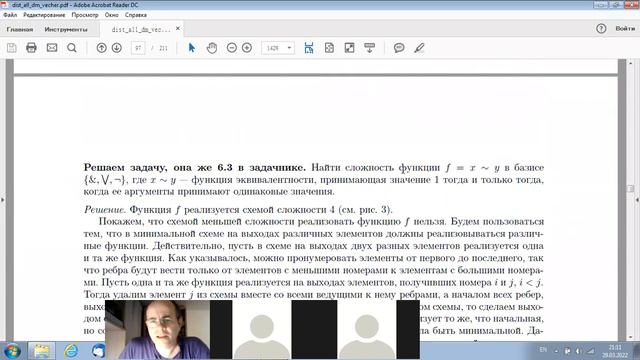
Task: Click the taskbar clock showing 21:11
Action: [615, 351]
